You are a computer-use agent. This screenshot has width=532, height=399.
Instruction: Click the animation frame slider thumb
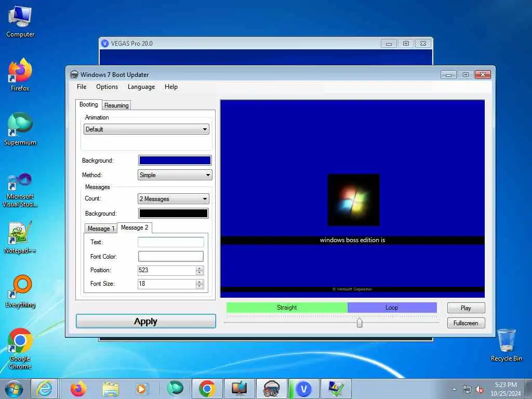click(x=360, y=322)
